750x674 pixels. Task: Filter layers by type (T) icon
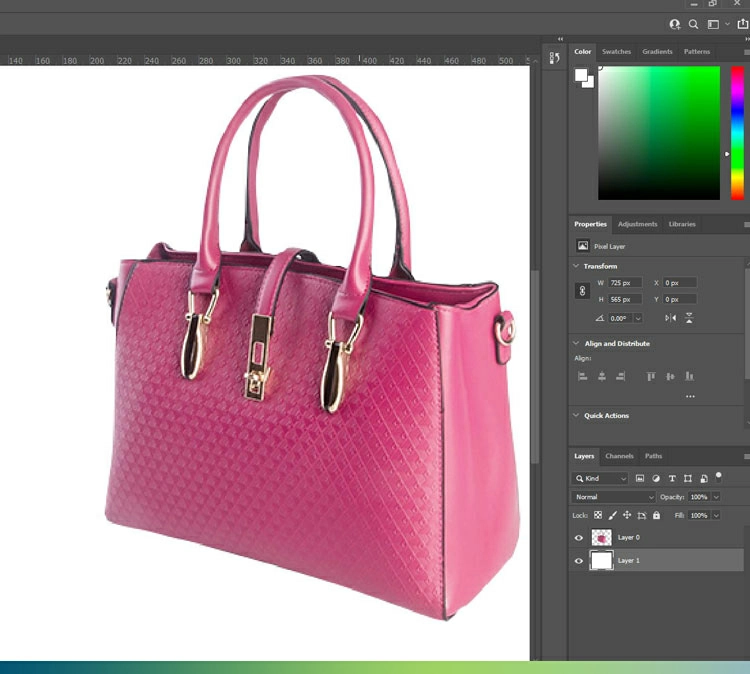click(672, 479)
